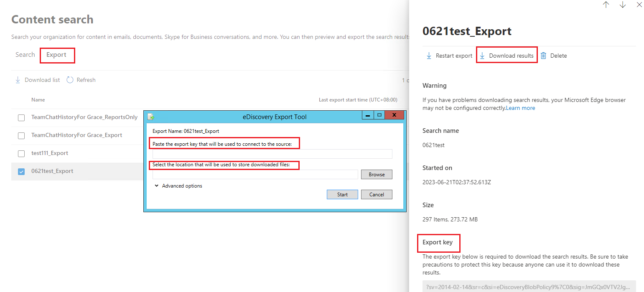The image size is (644, 292).
Task: Click the Download list icon
Action: coord(18,79)
